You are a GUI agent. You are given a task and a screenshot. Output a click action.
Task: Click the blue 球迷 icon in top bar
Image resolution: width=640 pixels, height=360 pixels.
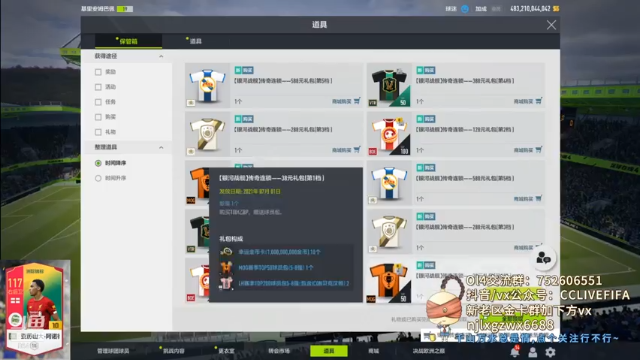(465, 9)
